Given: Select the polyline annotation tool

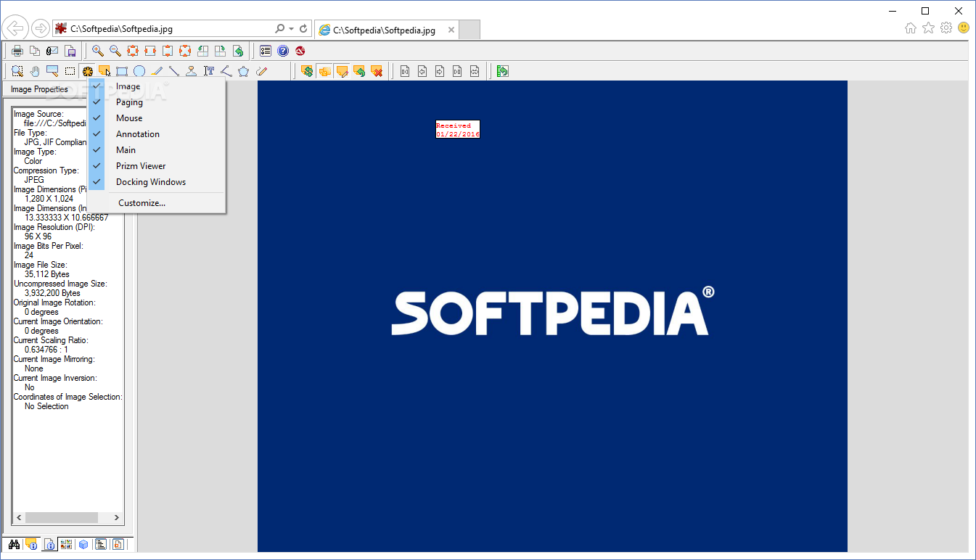Looking at the screenshot, I should point(226,71).
